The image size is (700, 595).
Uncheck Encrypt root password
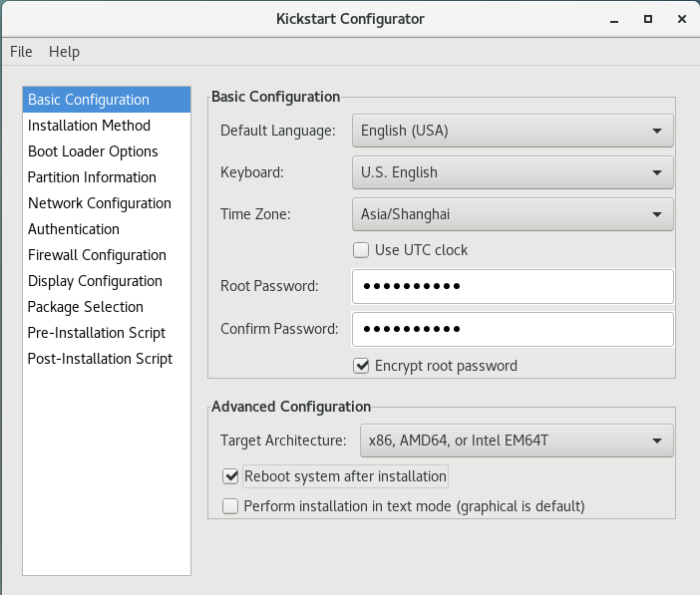click(361, 366)
